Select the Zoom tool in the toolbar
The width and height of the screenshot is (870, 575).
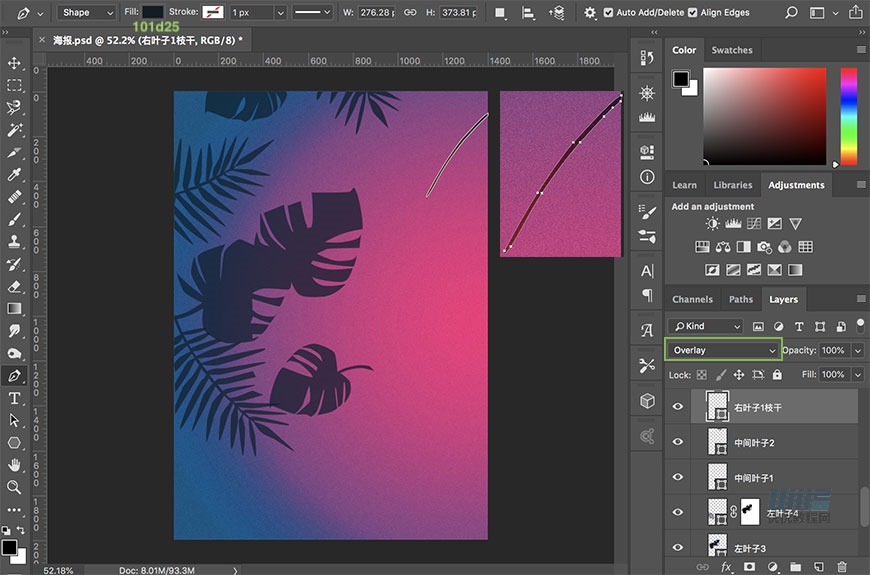point(14,487)
